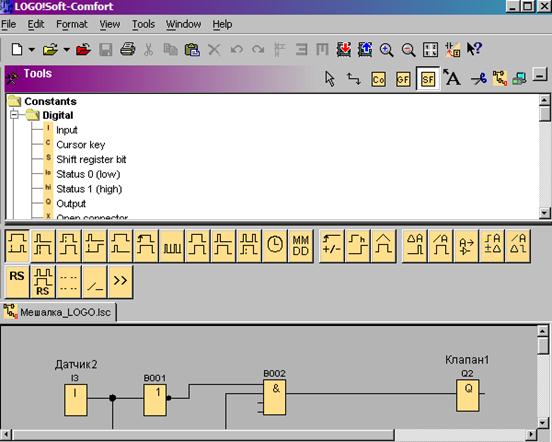Viewport: 552px width, 442px height.
Task: Open the File menu
Action: [8, 24]
